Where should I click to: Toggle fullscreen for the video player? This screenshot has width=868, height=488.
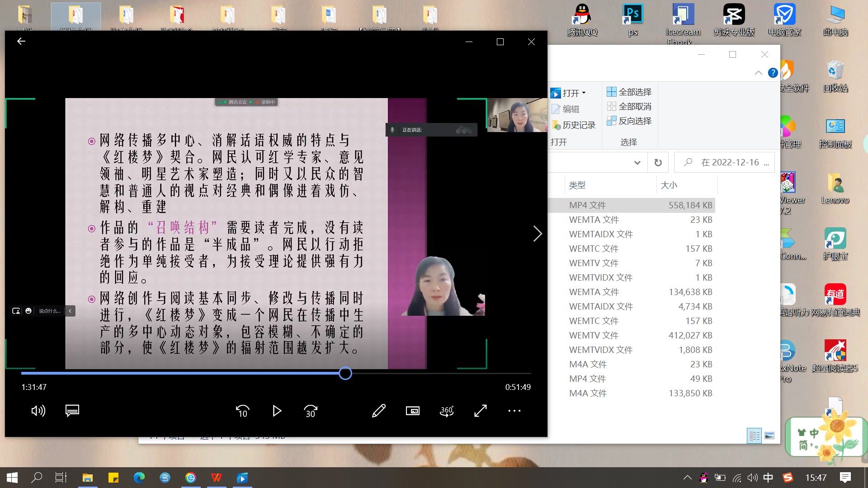480,411
